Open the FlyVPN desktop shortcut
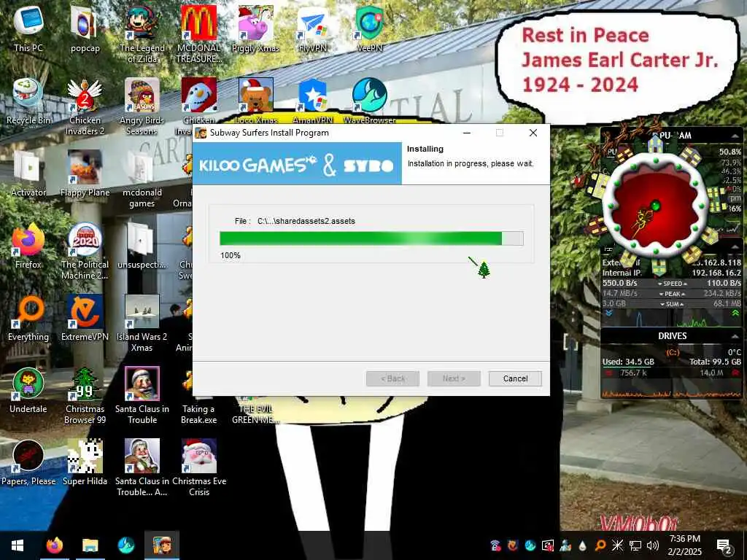Image resolution: width=747 pixels, height=560 pixels. pyautogui.click(x=312, y=28)
